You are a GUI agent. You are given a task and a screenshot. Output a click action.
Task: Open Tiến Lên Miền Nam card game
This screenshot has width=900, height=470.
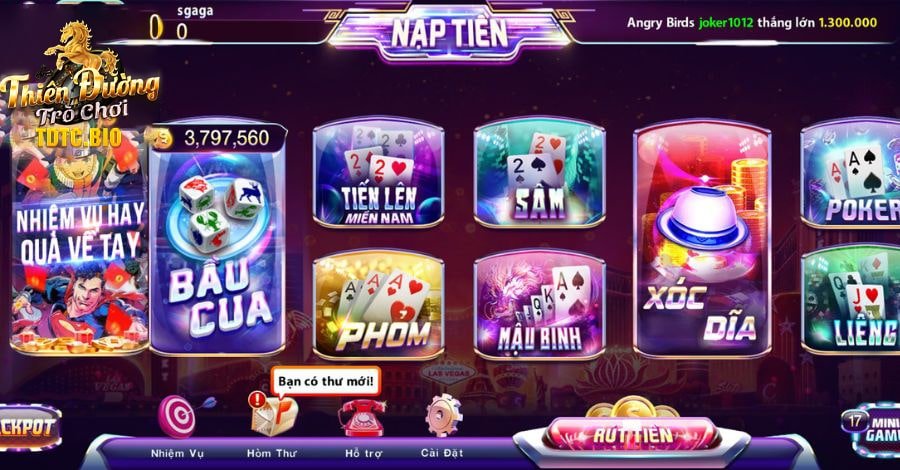coord(379,173)
